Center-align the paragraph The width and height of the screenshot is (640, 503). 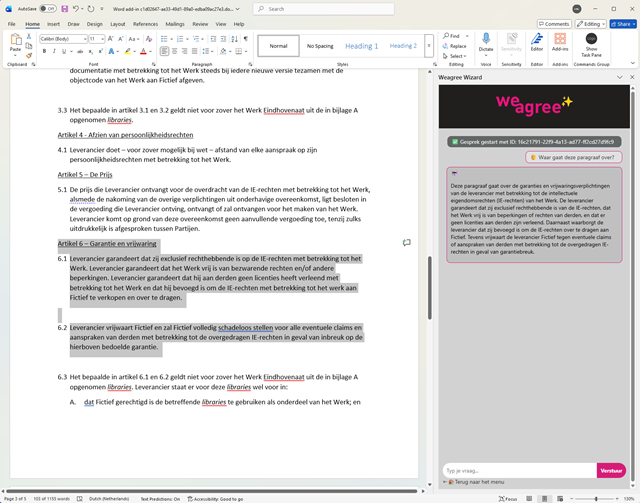tap(175, 51)
